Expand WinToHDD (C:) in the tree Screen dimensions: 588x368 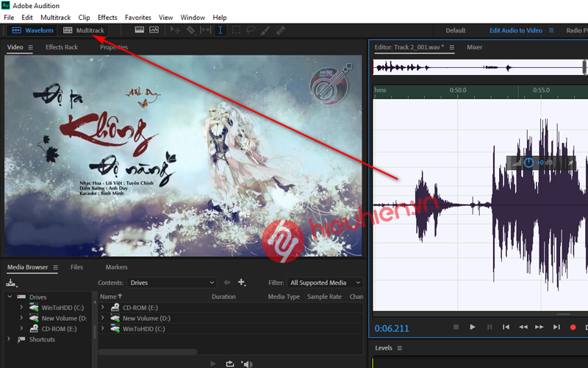[x=21, y=307]
